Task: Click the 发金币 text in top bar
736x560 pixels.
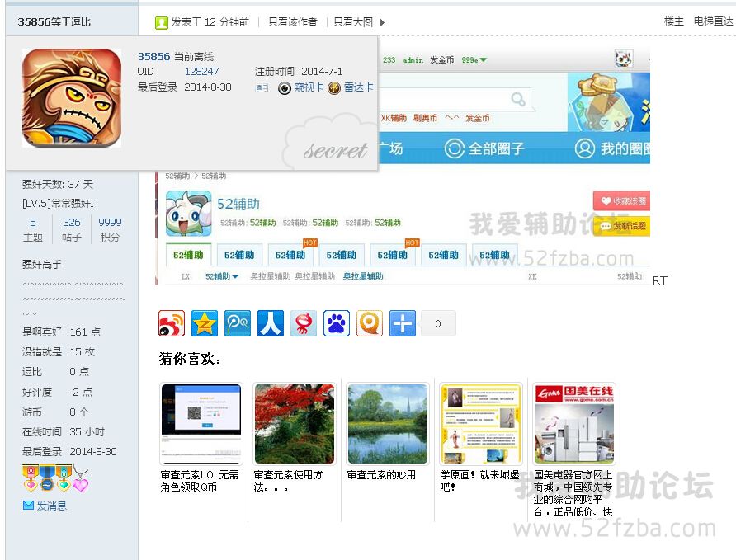Action: point(441,60)
